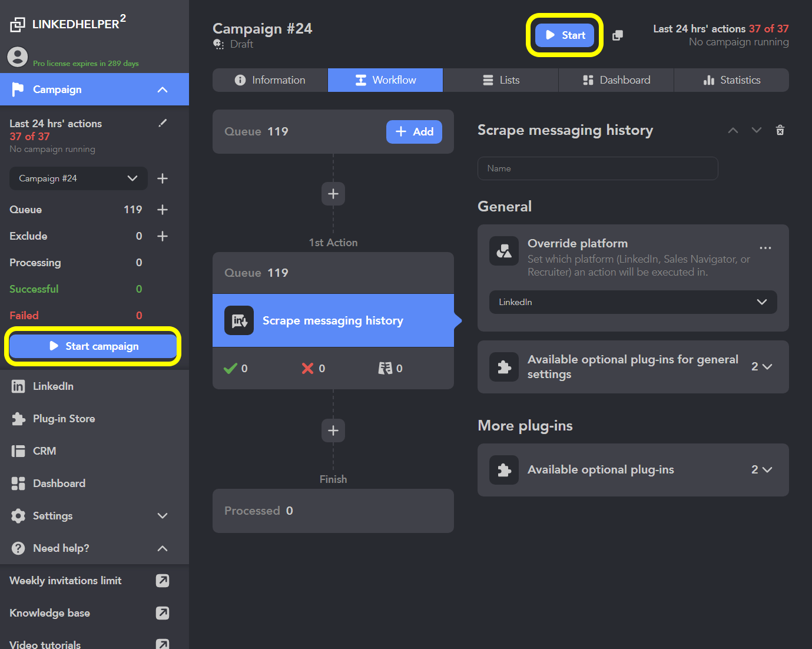
Task: Open the Failed list in sidebar
Action: pos(76,316)
